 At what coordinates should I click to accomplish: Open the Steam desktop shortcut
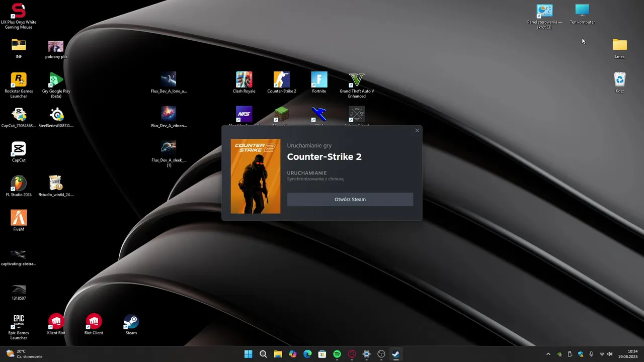[x=131, y=324]
